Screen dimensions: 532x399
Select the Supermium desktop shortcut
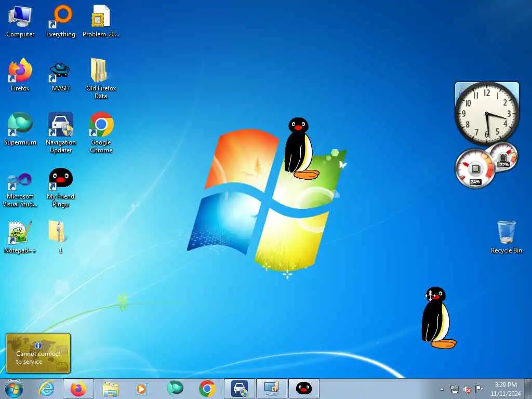pos(20,129)
